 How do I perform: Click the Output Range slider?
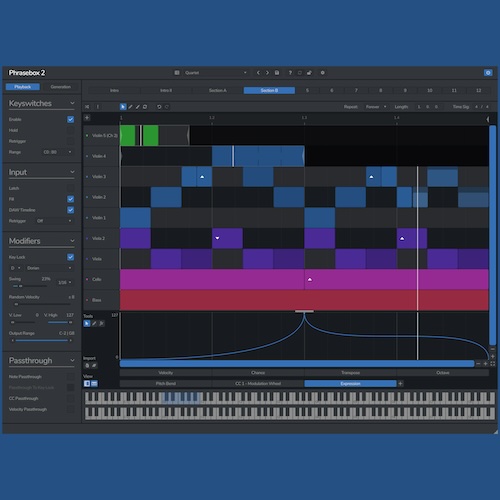42,340
